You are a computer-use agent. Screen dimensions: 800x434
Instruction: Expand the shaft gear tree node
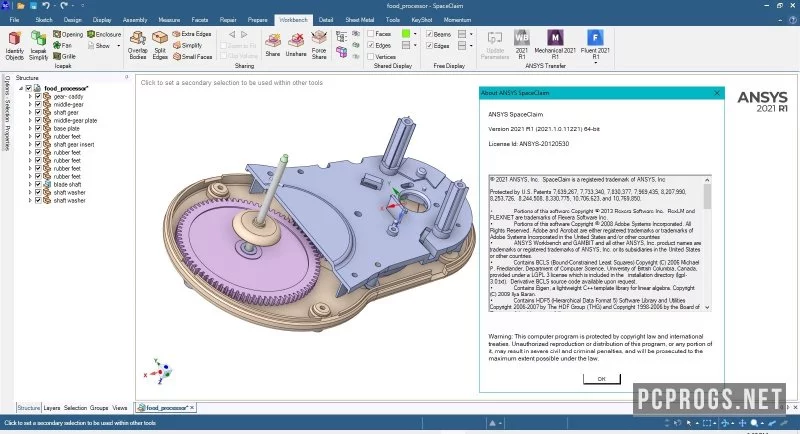tap(30, 112)
